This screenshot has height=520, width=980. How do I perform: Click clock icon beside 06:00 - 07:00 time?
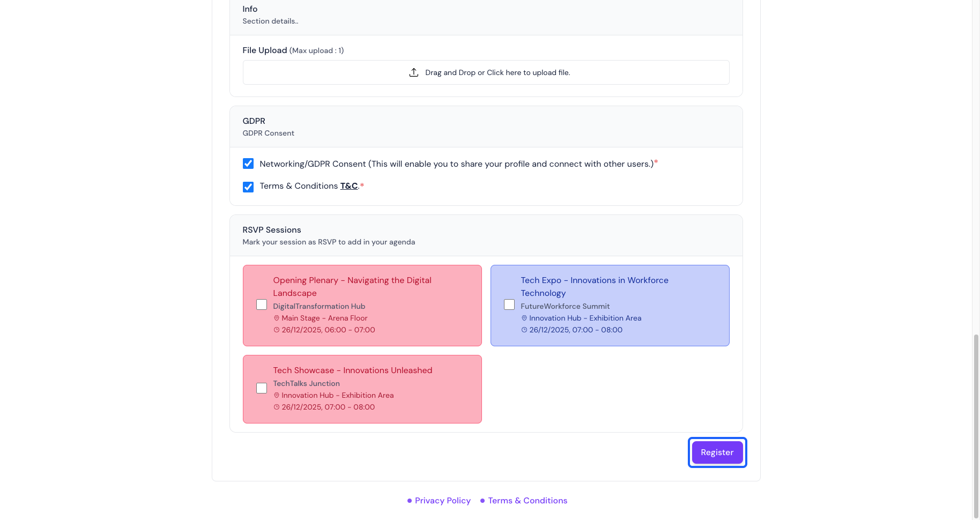[x=277, y=330]
